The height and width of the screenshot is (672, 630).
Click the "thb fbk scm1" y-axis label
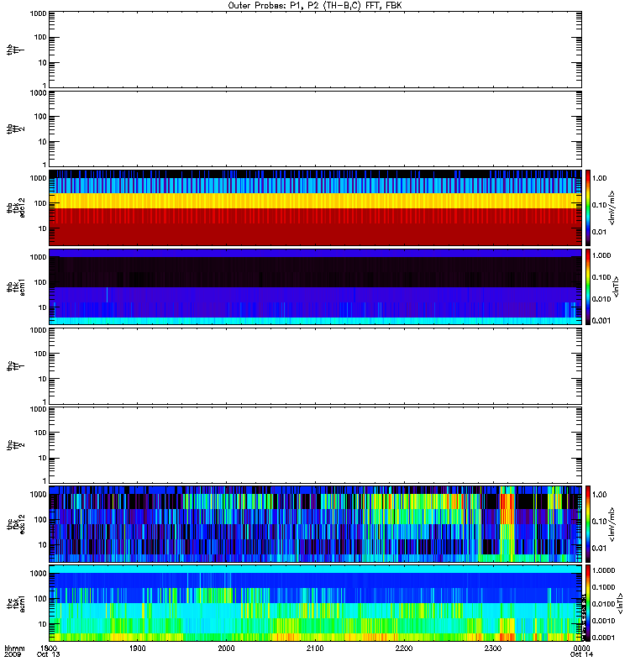(16, 286)
